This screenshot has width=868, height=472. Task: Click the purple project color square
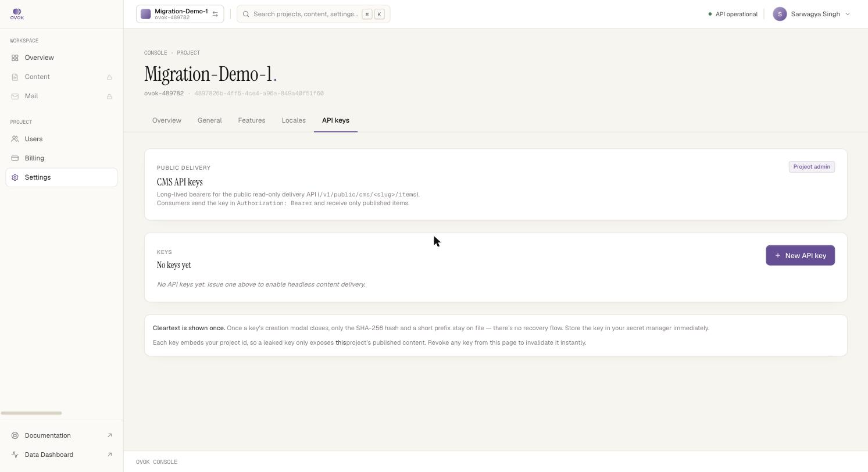tap(146, 14)
